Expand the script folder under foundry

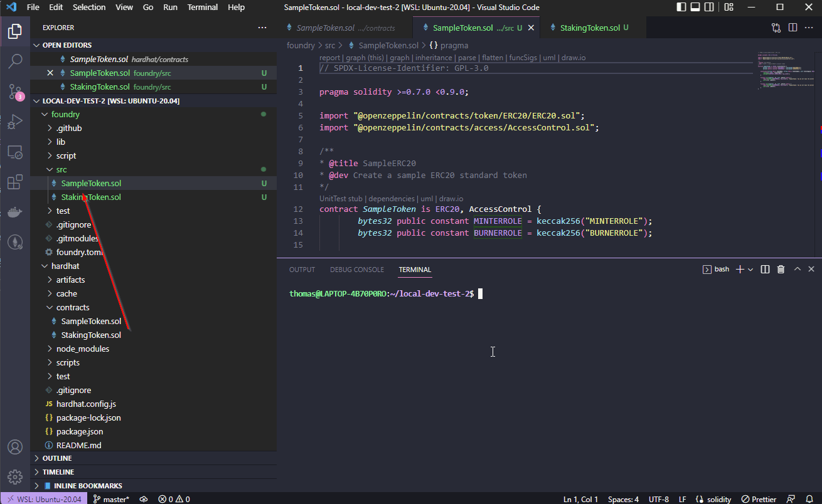[x=51, y=155]
